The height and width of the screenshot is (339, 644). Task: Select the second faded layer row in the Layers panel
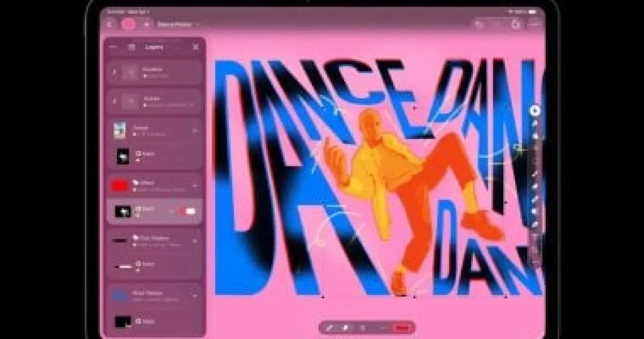(155, 101)
